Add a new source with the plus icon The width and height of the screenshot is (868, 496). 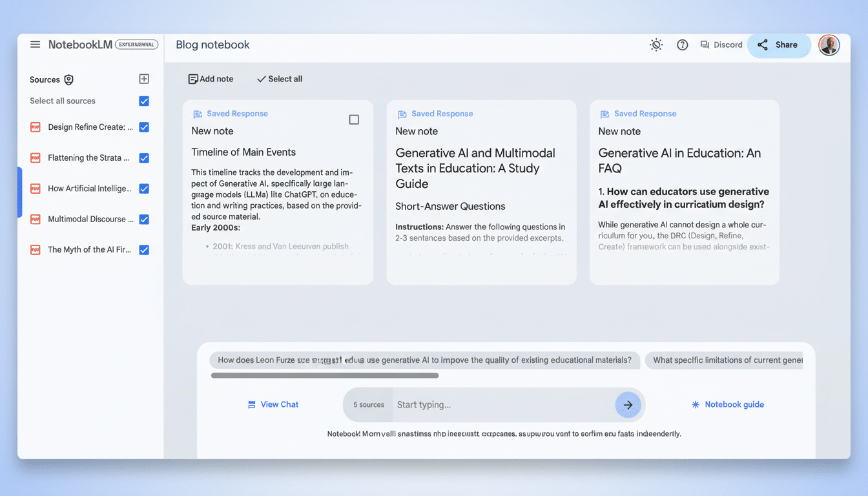pyautogui.click(x=144, y=79)
